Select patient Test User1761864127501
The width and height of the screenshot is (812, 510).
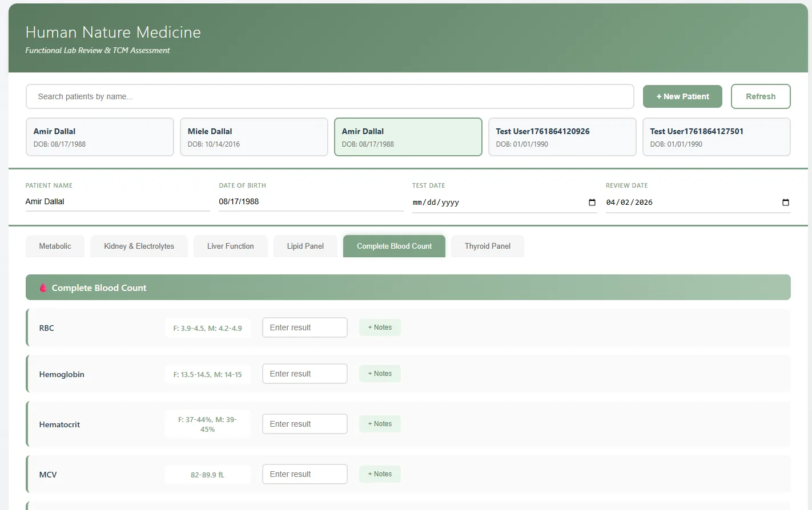tap(717, 137)
